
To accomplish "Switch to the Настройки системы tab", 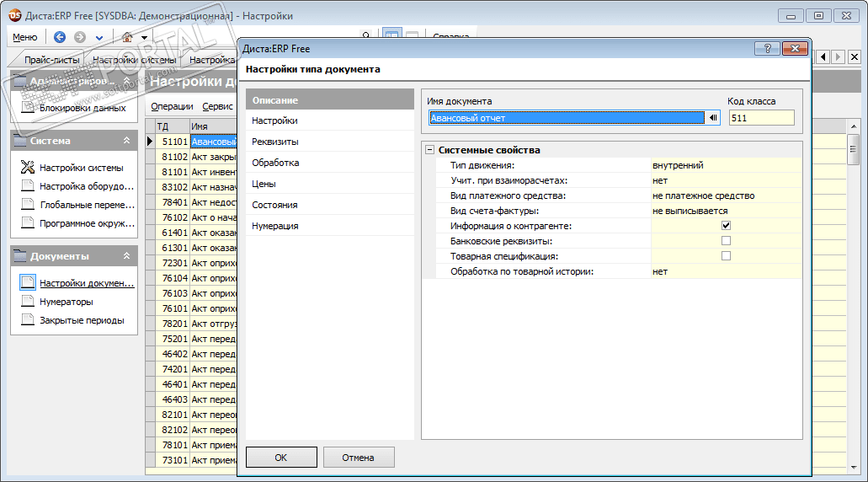I will (x=134, y=60).
